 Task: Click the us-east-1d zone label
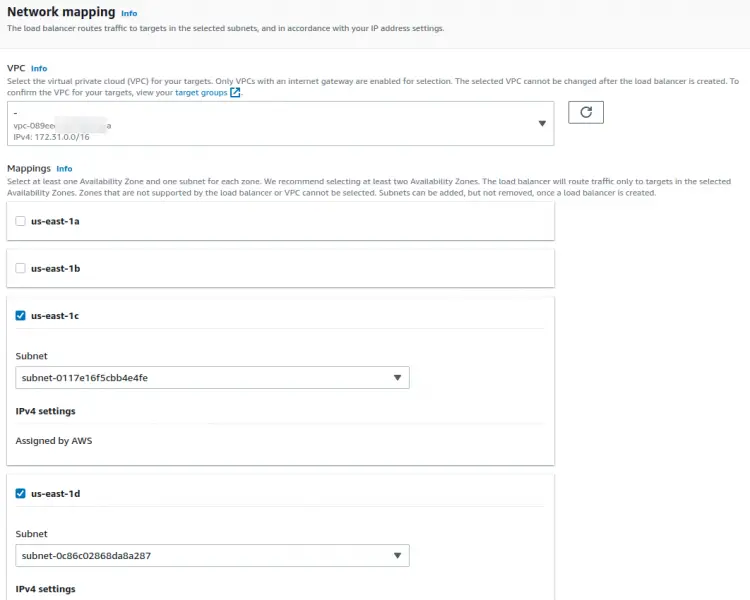click(55, 493)
